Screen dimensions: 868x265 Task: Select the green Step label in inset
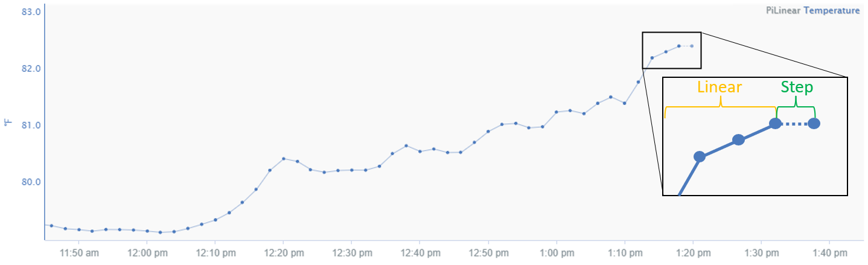coord(797,87)
